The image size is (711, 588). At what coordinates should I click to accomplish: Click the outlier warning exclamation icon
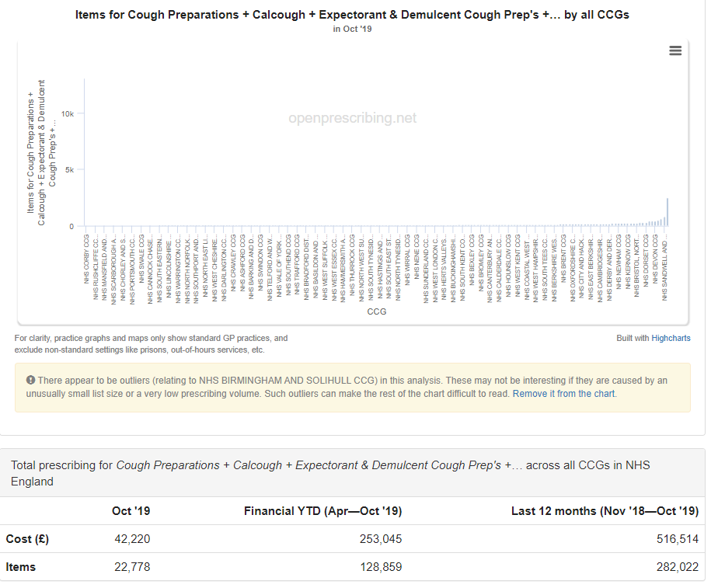tap(30, 380)
